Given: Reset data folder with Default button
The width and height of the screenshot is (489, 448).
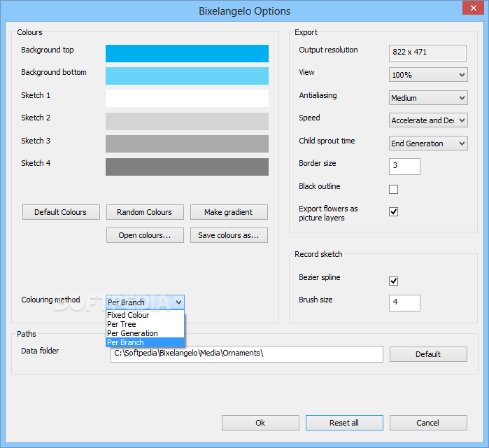Looking at the screenshot, I should coord(428,354).
